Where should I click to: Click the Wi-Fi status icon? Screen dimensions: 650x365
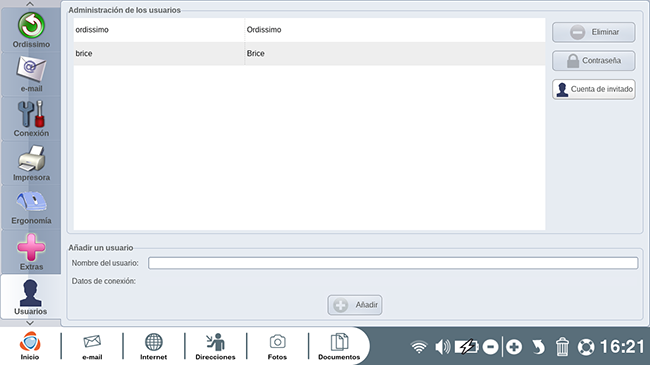click(419, 346)
